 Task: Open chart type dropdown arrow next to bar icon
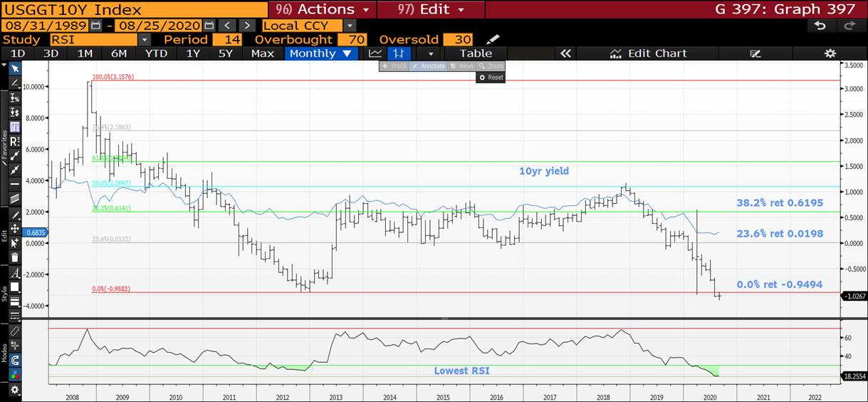[x=430, y=53]
